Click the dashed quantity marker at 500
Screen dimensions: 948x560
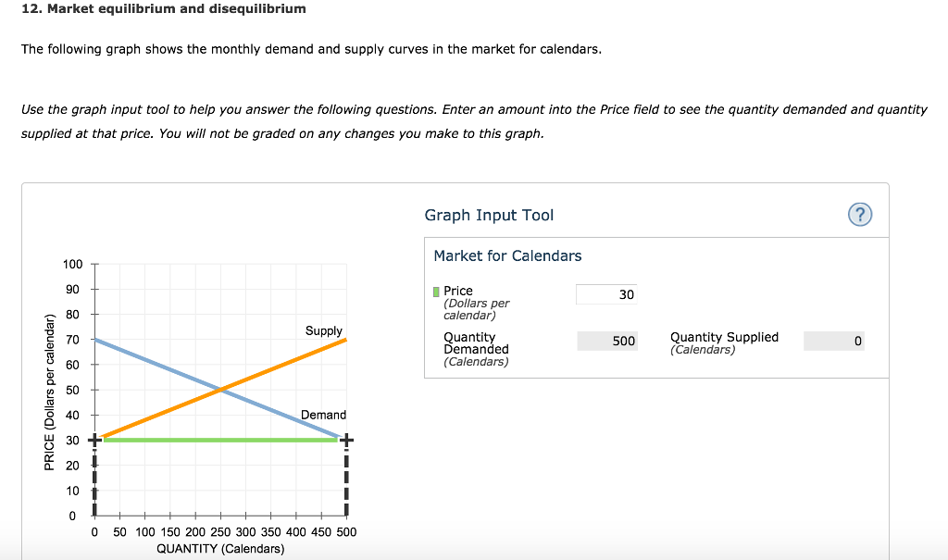346,477
